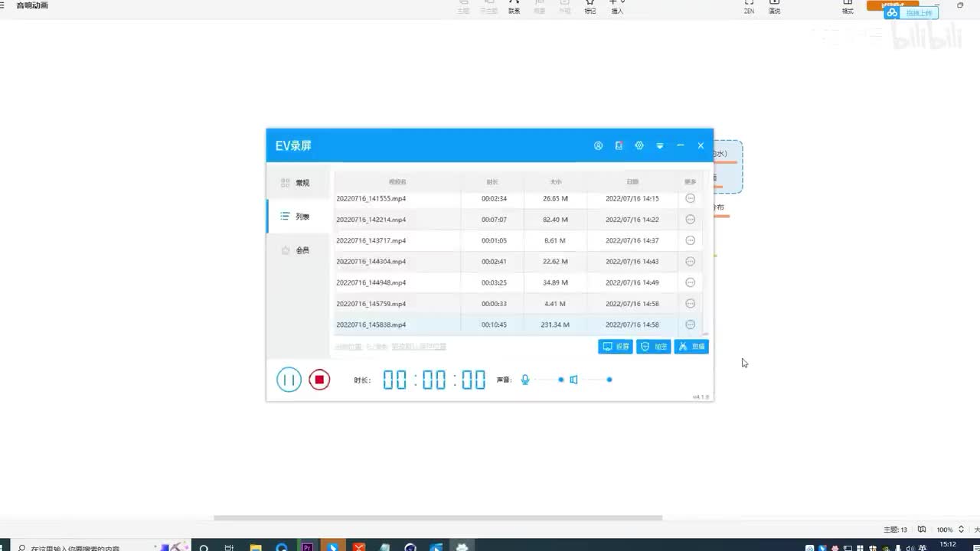The height and width of the screenshot is (551, 980).
Task: Open the phone icon in EV title bar
Action: pyautogui.click(x=619, y=145)
